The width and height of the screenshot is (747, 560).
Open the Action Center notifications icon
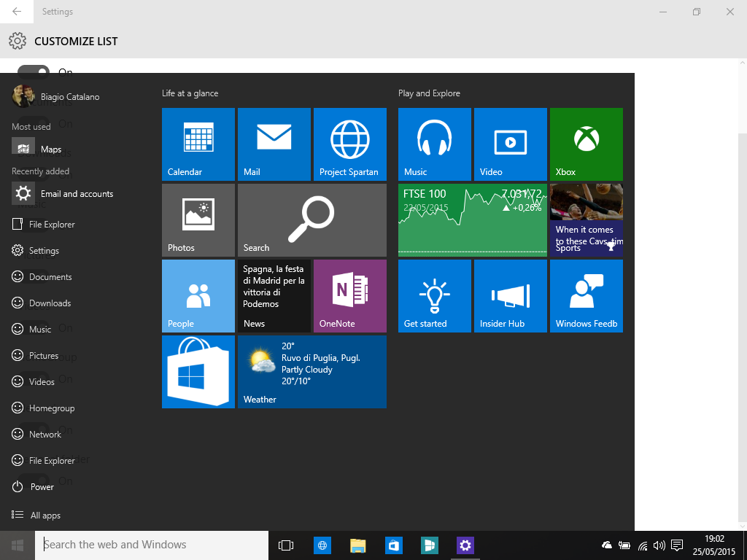(677, 545)
